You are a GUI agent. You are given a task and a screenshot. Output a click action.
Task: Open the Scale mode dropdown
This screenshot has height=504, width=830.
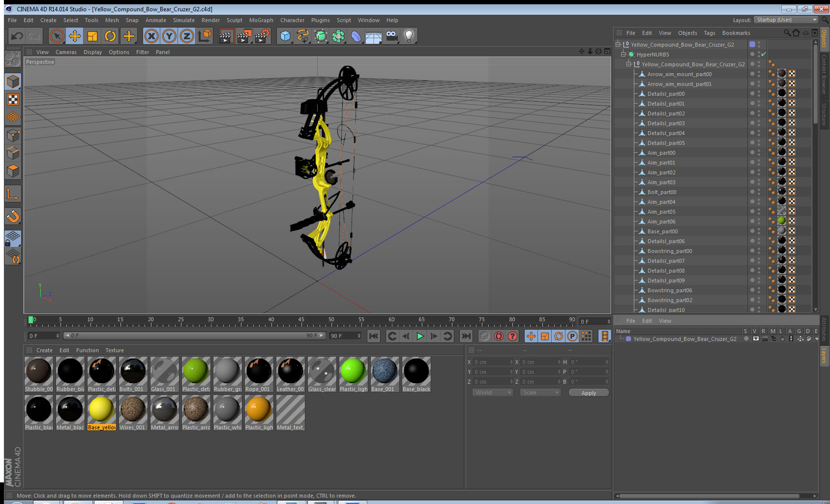tap(540, 392)
